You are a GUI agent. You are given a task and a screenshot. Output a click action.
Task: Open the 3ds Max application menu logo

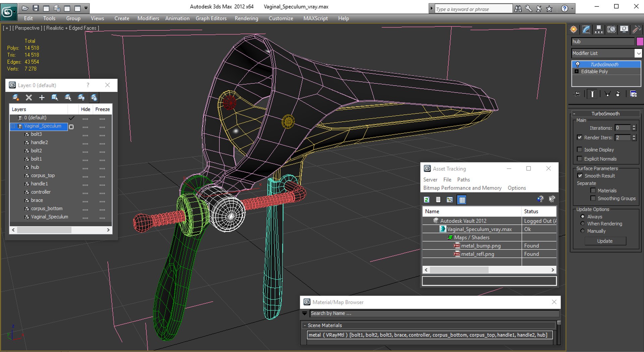click(8, 12)
